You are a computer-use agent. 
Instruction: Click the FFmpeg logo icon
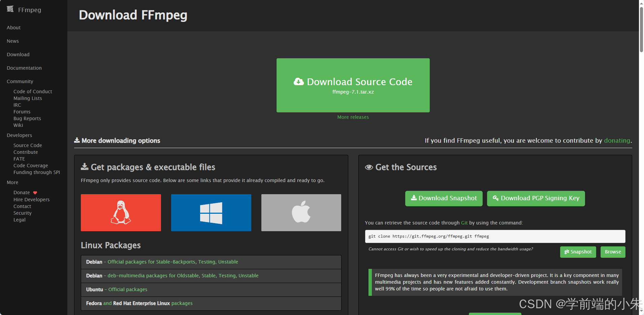10,9
